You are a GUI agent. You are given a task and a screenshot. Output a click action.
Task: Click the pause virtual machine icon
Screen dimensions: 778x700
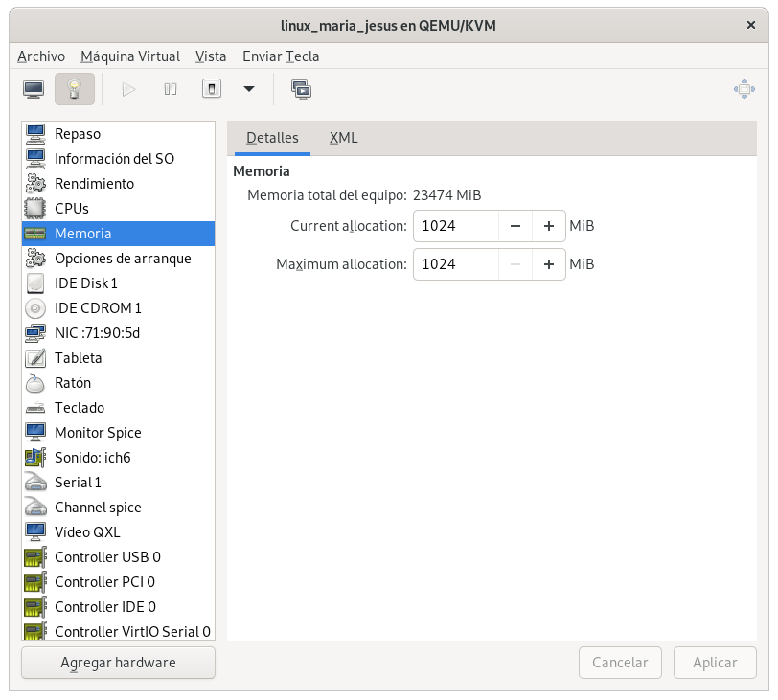point(171,89)
